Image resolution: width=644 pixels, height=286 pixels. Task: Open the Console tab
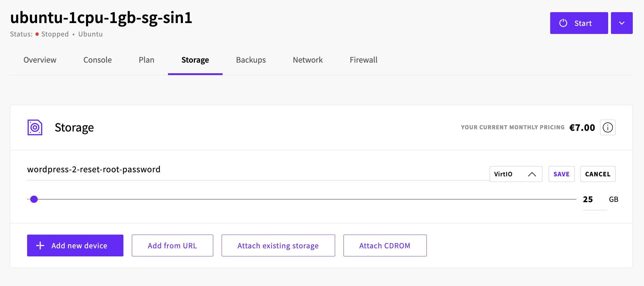[x=98, y=60]
